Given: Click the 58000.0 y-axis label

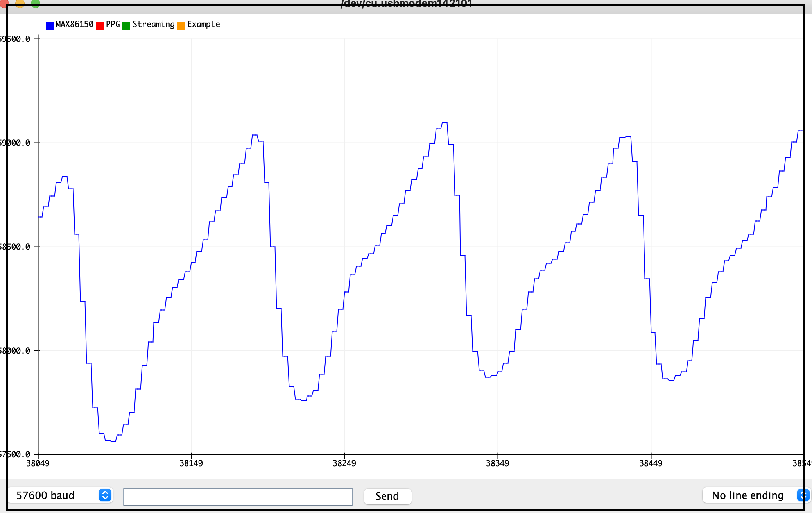Looking at the screenshot, I should coord(15,350).
